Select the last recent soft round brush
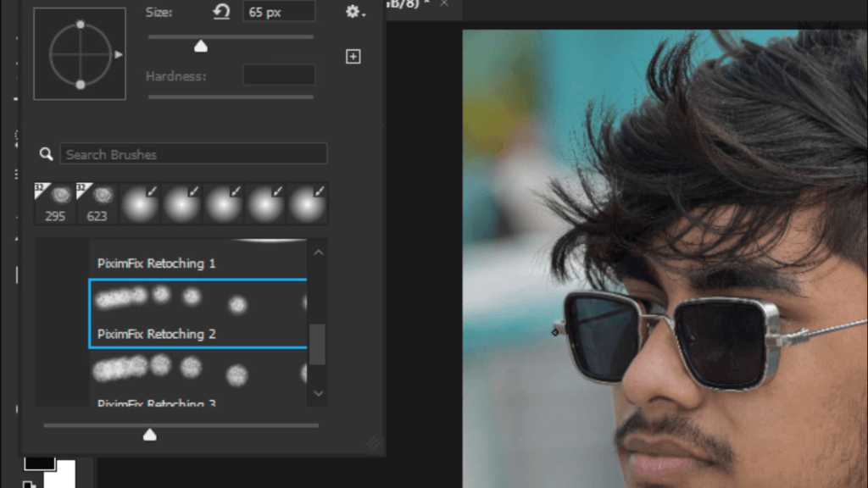 click(307, 203)
